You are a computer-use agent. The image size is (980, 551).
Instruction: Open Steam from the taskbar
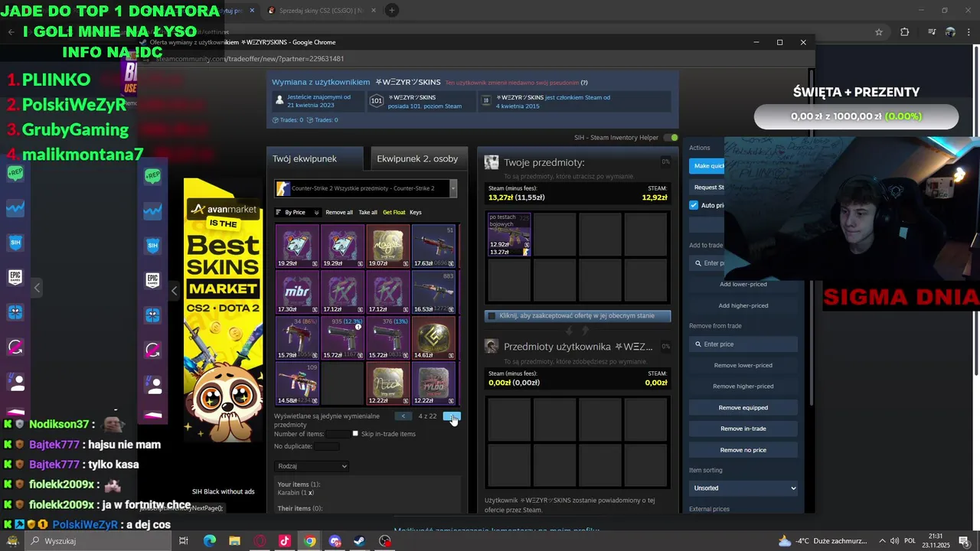(x=359, y=541)
